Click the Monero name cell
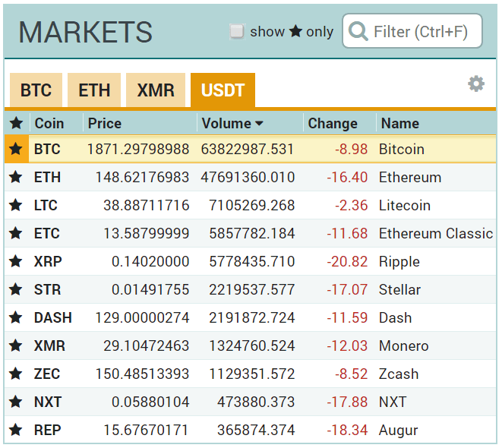The image size is (502, 448). point(404,346)
